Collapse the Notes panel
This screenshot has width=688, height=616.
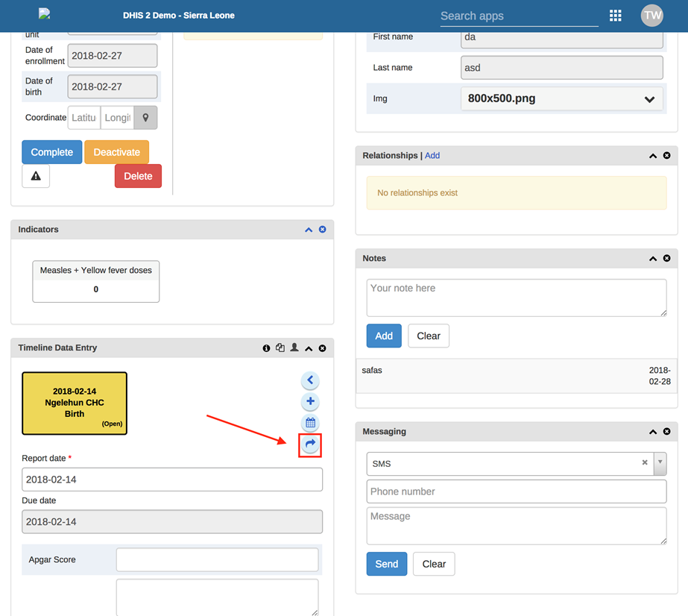(x=653, y=259)
